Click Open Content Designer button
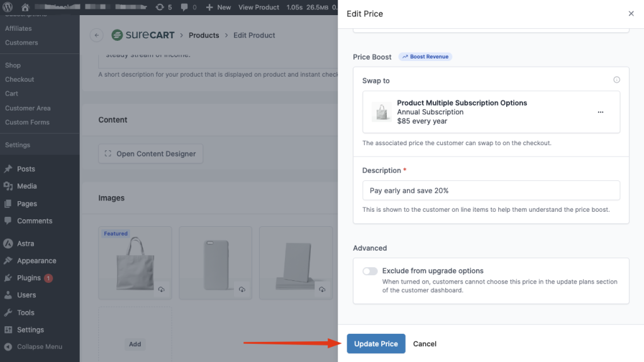 pyautogui.click(x=150, y=154)
